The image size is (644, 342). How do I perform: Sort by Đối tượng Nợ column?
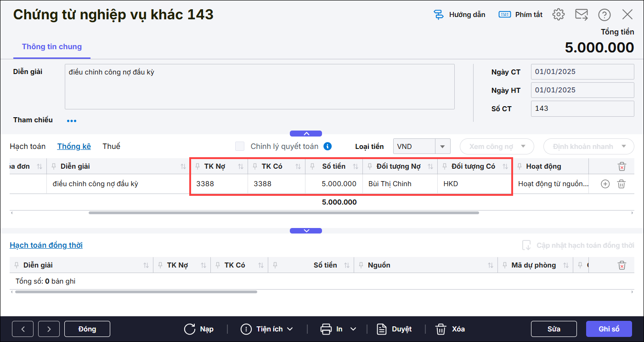click(430, 166)
